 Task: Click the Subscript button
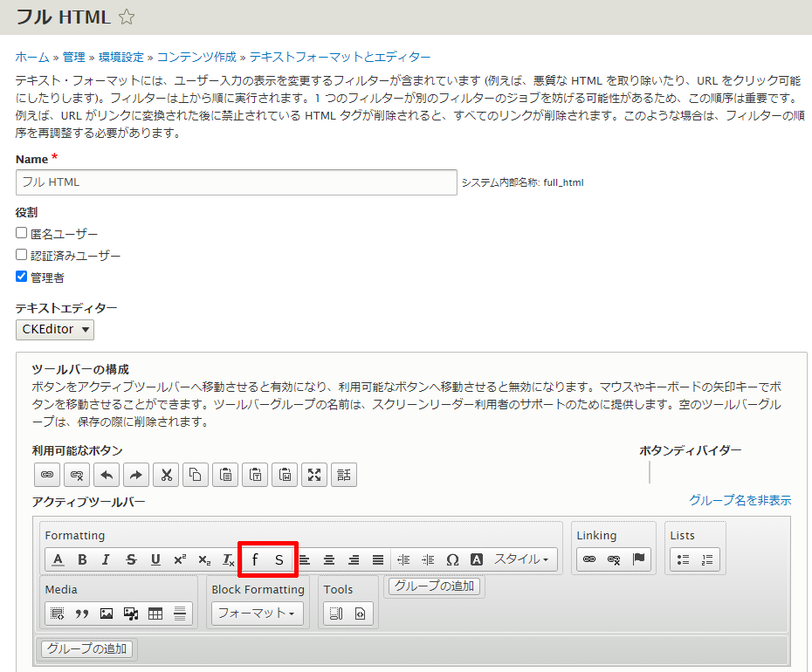(x=204, y=559)
